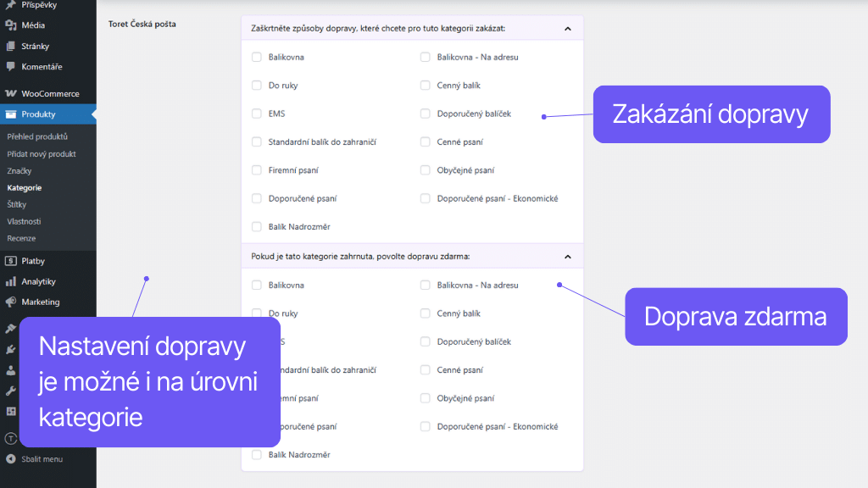868x488 pixels.
Task: Open the Toret settings via the circled T icon
Action: [10, 438]
